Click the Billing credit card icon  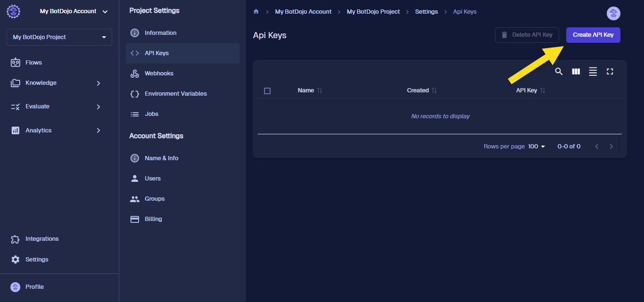[135, 219]
